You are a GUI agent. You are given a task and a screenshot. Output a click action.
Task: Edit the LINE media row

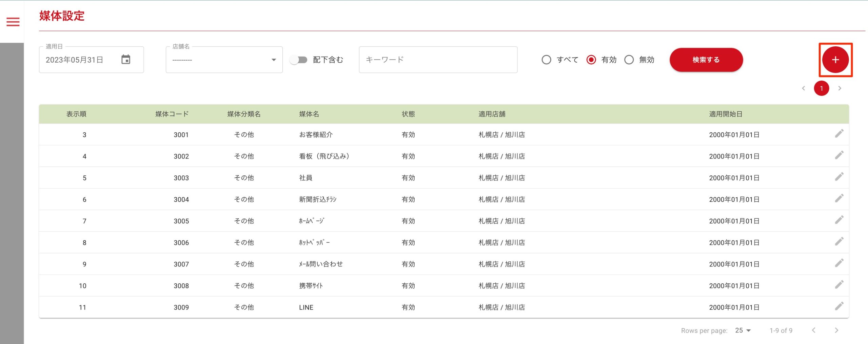(x=839, y=306)
